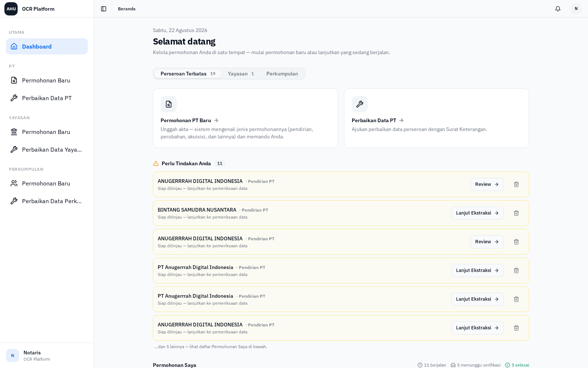Click the date 'Sabtu, 22 Agustus 2026'
The height and width of the screenshot is (368, 588).
pyautogui.click(x=180, y=30)
